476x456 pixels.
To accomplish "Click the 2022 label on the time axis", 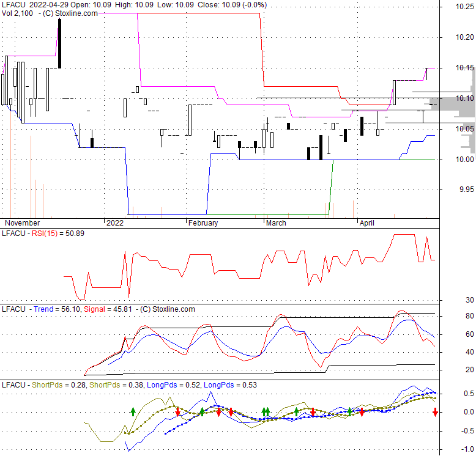I will [x=115, y=223].
